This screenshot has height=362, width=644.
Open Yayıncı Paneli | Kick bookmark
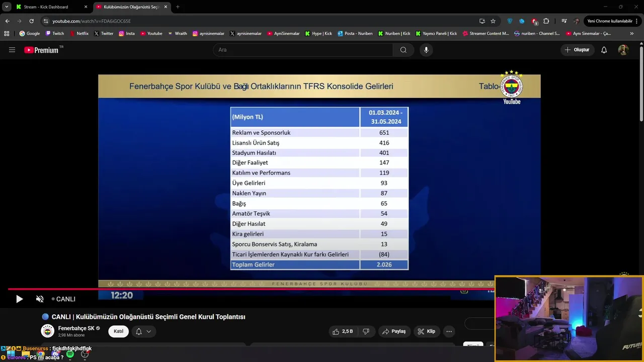[436, 34]
